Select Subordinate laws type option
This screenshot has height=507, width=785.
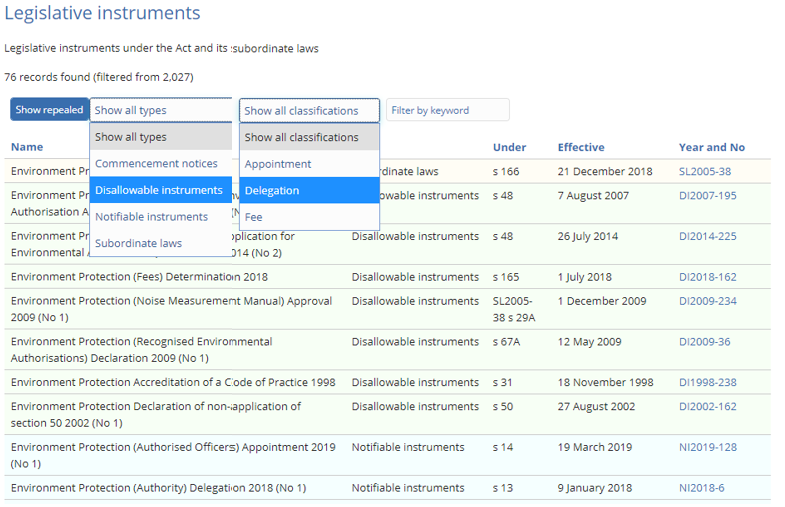pos(161,243)
